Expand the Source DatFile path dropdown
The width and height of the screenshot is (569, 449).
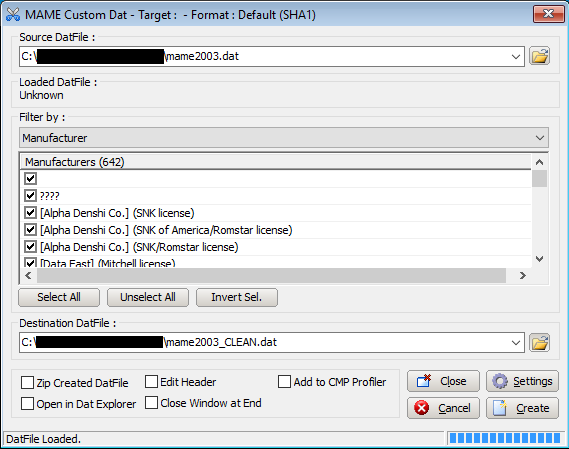click(516, 57)
